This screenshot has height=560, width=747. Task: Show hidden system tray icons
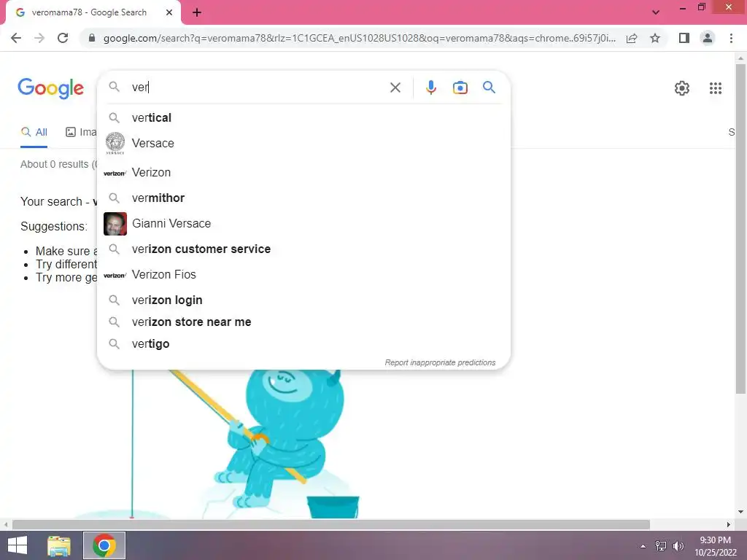click(643, 546)
